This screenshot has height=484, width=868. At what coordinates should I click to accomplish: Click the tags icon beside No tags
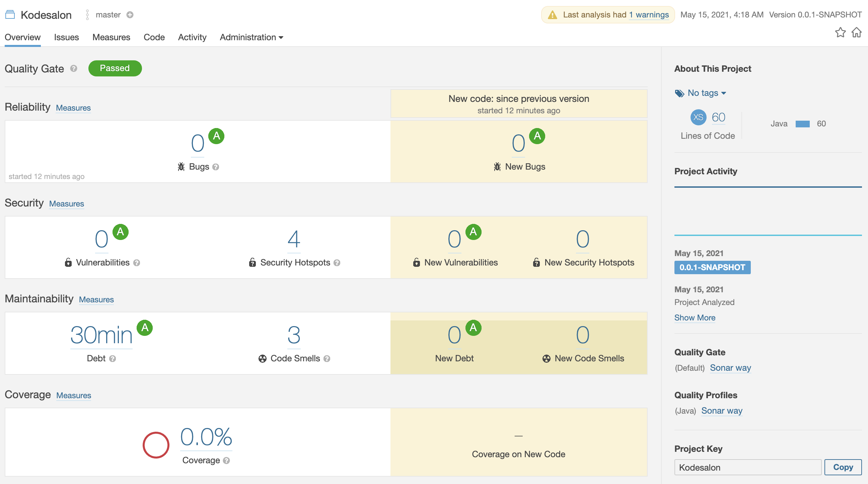(x=679, y=93)
